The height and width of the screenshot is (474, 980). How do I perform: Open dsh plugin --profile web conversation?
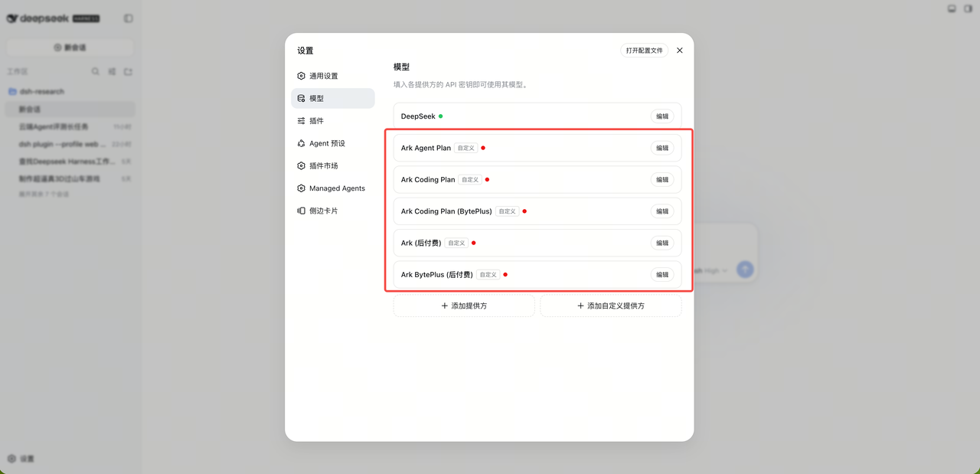tap(70, 144)
